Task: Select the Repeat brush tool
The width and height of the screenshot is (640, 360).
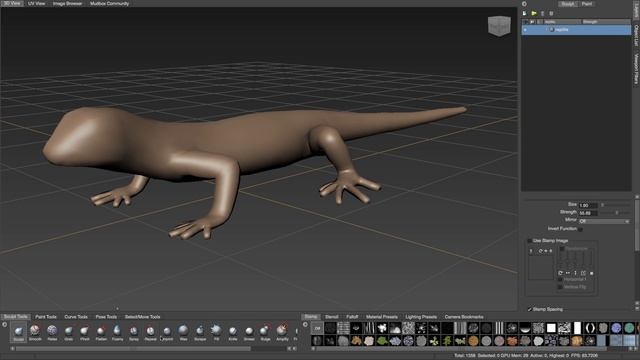Action: point(150,331)
